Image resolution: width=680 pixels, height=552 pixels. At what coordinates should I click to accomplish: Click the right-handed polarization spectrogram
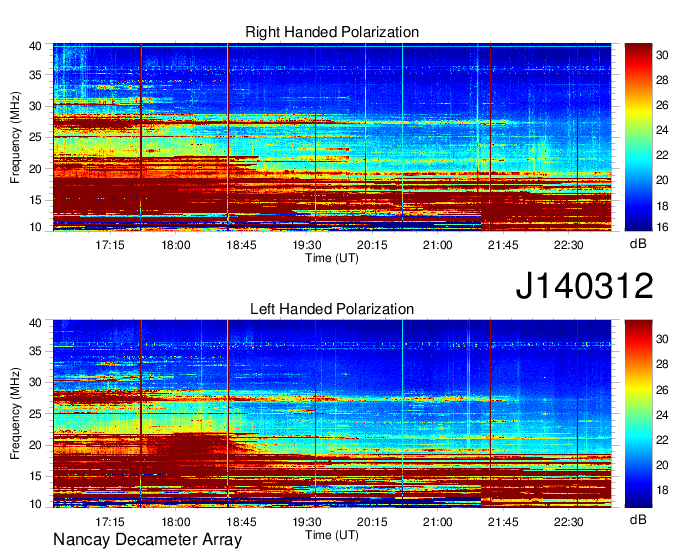(332, 137)
